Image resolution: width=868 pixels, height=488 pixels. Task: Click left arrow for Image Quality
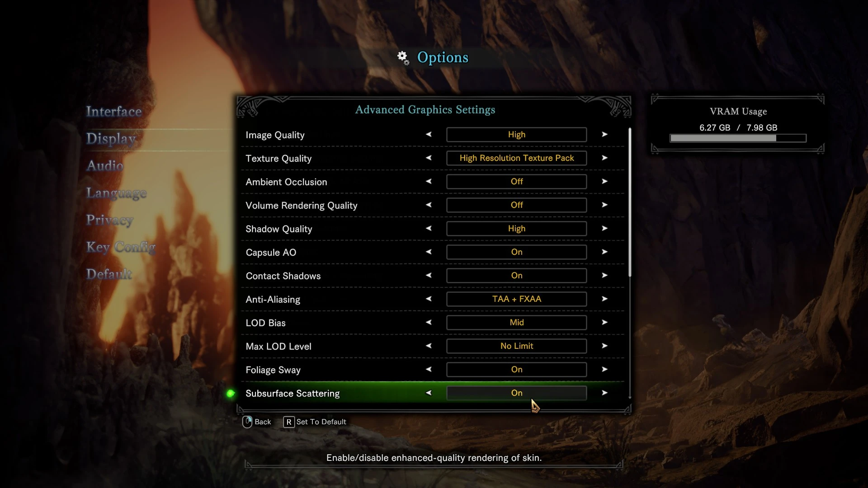pyautogui.click(x=429, y=134)
